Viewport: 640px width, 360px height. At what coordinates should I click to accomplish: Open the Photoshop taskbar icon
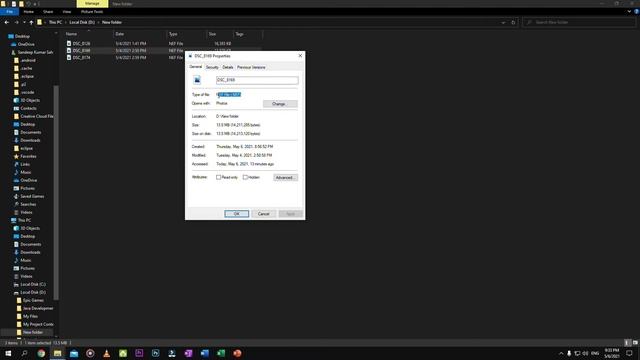click(x=156, y=353)
